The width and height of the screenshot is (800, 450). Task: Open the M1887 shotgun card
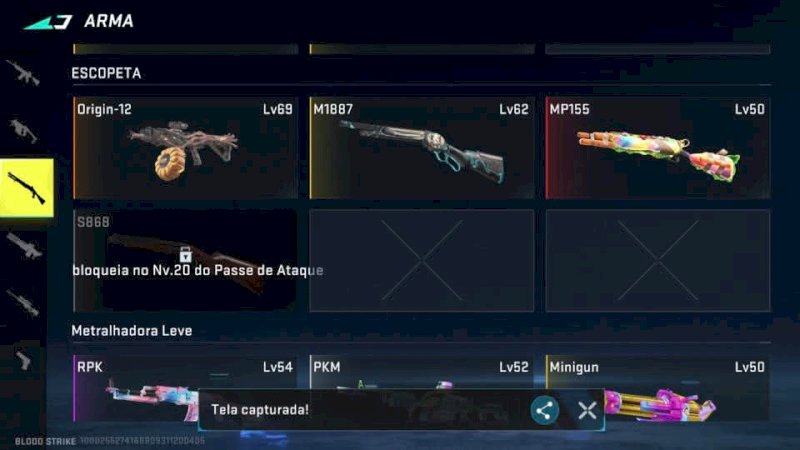(422, 148)
